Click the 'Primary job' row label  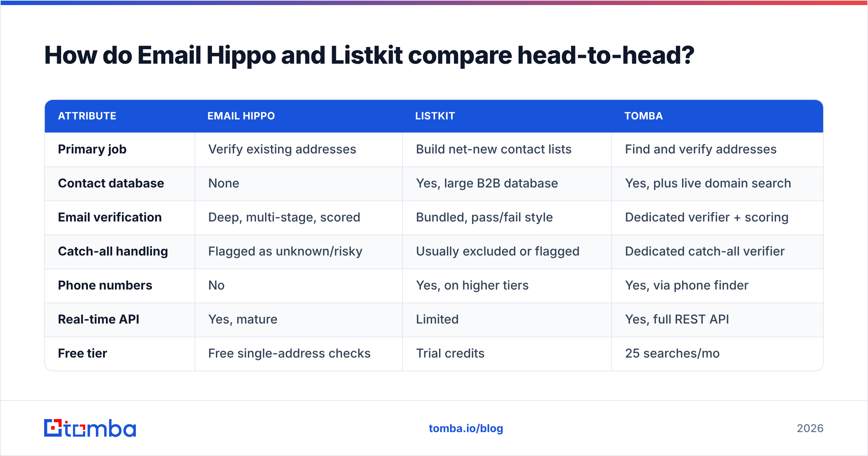point(92,149)
